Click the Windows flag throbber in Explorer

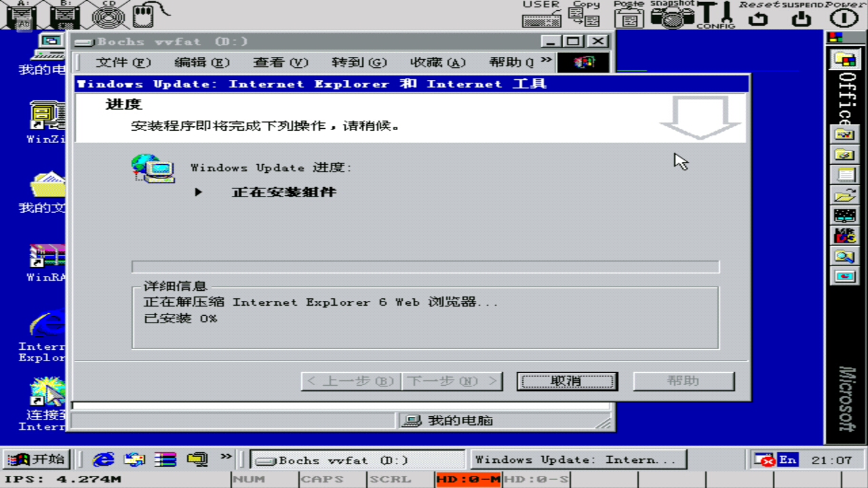pyautogui.click(x=583, y=62)
